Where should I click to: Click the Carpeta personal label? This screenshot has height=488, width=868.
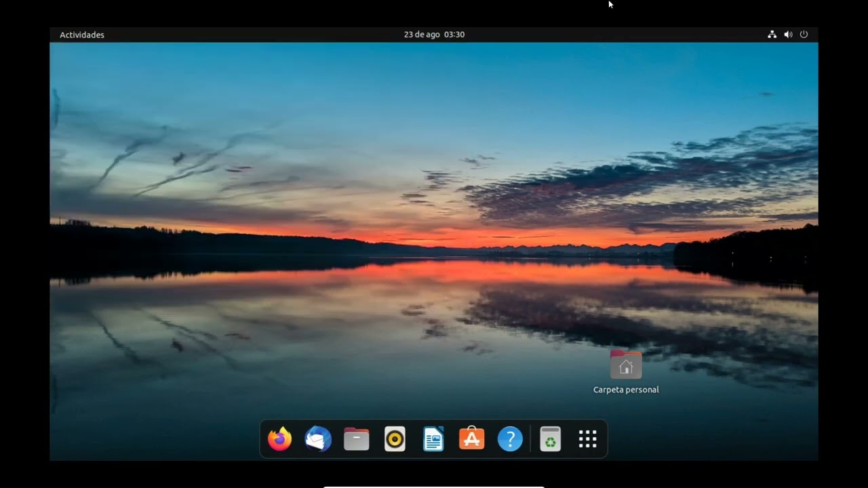pos(626,390)
